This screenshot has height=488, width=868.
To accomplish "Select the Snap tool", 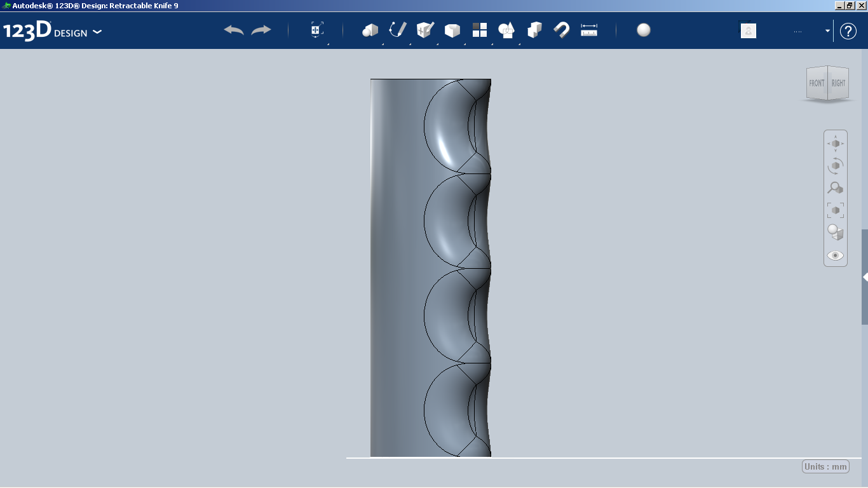I will pos(560,30).
